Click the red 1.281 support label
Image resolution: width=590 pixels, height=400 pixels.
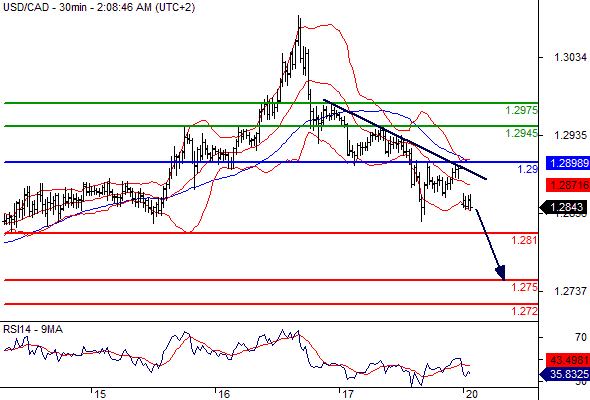(x=524, y=240)
